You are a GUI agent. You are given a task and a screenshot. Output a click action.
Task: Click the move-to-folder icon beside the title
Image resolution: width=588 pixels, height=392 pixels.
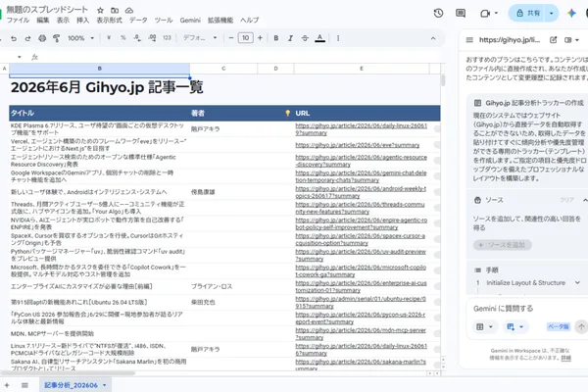point(115,11)
